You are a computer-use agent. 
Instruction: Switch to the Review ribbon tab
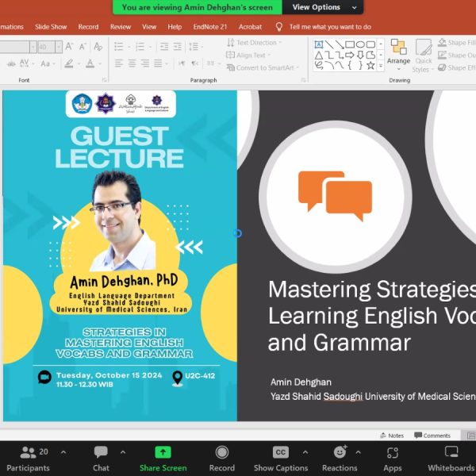[121, 26]
